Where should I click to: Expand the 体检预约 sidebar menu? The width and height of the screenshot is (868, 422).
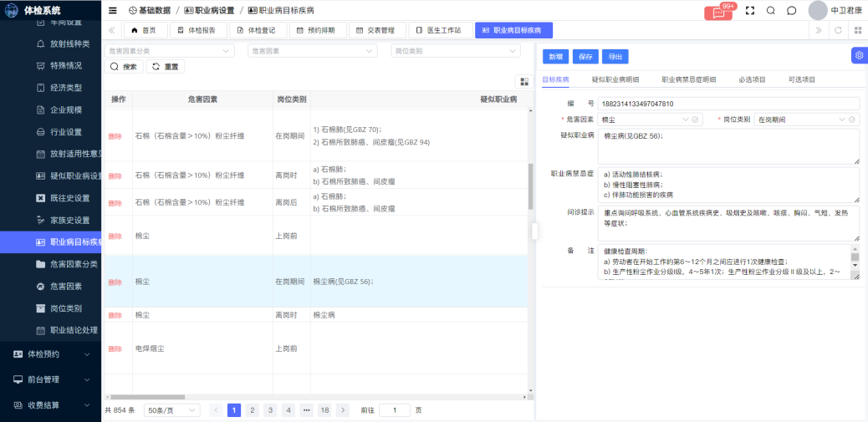[x=50, y=353]
